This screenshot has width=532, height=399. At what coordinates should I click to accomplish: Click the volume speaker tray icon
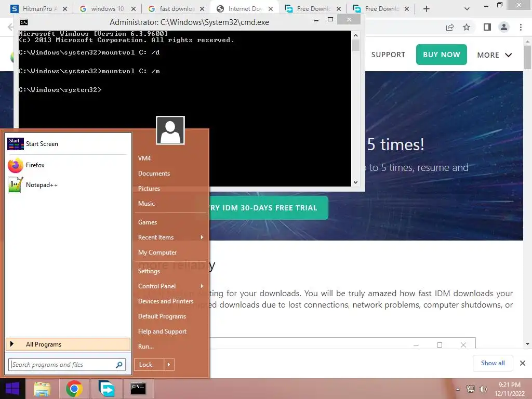pyautogui.click(x=483, y=389)
